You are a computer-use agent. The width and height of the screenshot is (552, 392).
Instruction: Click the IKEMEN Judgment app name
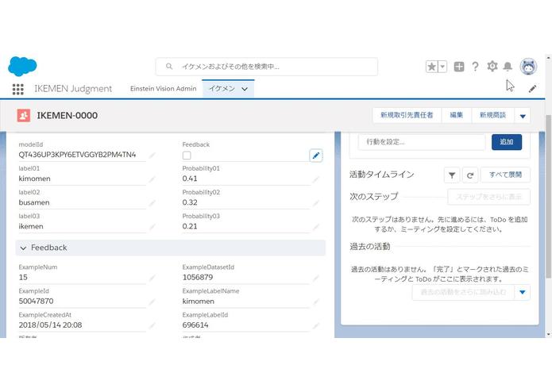pyautogui.click(x=73, y=89)
